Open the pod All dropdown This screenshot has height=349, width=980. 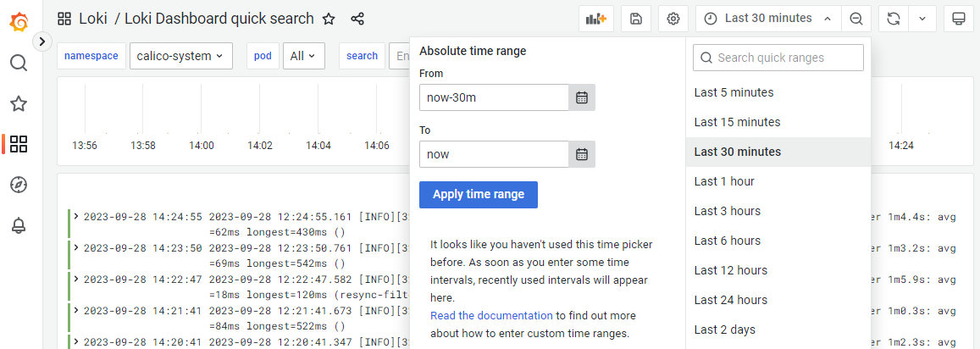pos(303,56)
